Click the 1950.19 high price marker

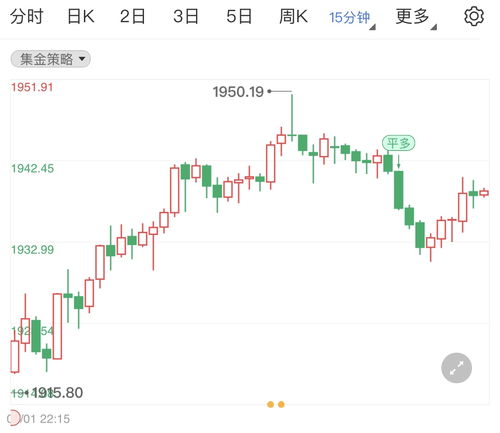(x=238, y=92)
